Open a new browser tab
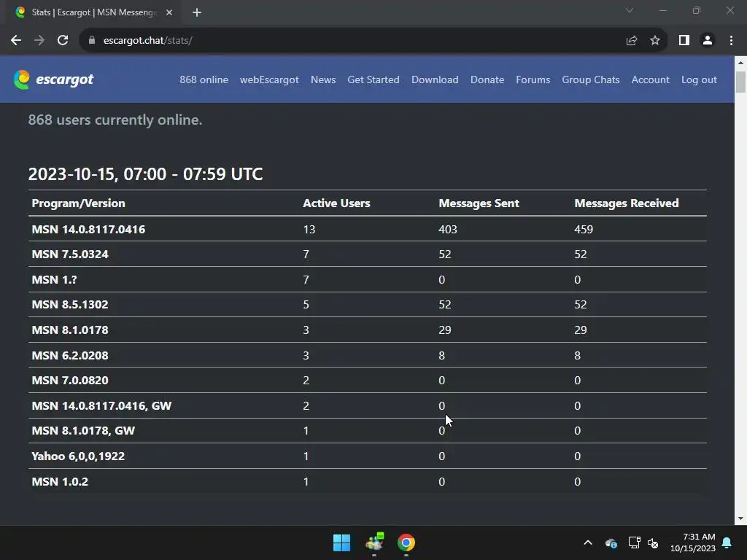The height and width of the screenshot is (560, 747). [x=197, y=12]
